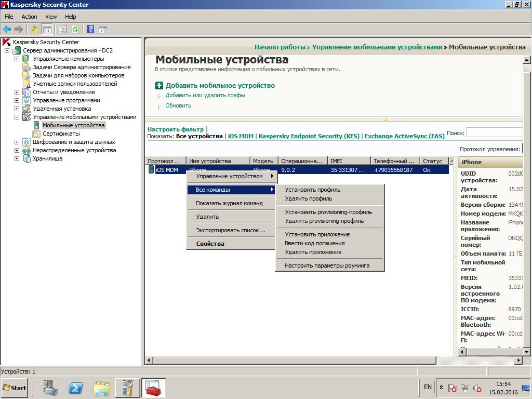532x399 pixels.
Task: Click the Отчеты и уведомления icon
Action: pos(26,92)
